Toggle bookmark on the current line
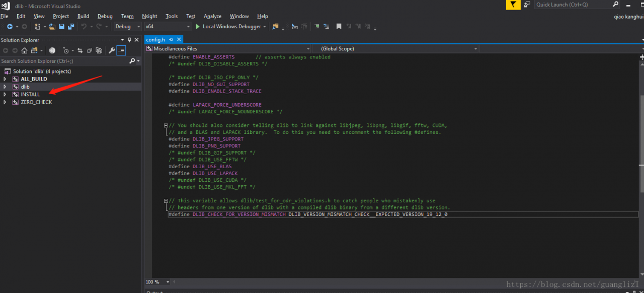Screen dimensions: 644x293 click(339, 27)
